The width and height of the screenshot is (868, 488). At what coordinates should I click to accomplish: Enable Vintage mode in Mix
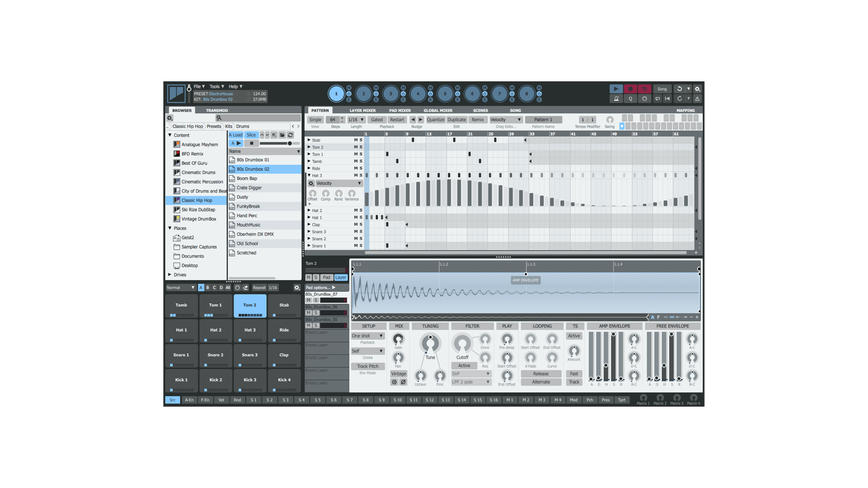398,374
